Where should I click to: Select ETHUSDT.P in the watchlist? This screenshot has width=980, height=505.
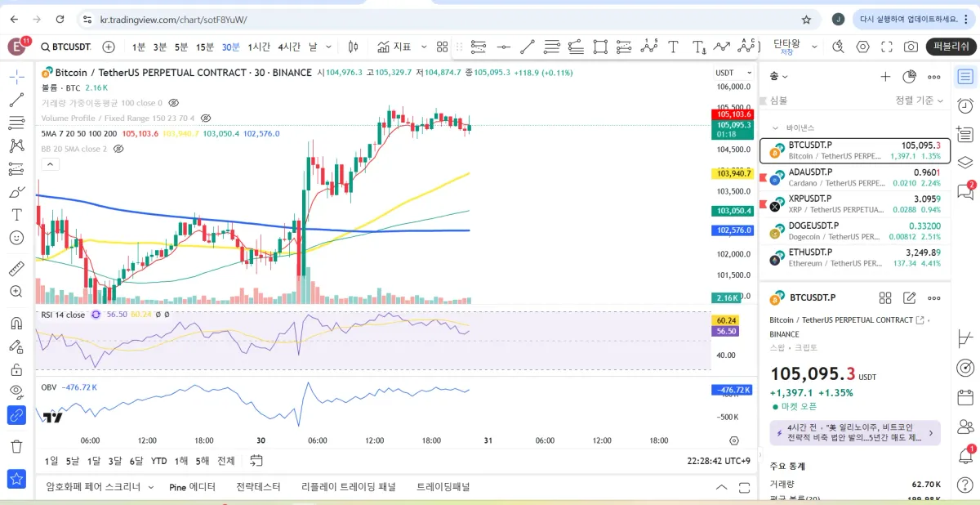855,257
